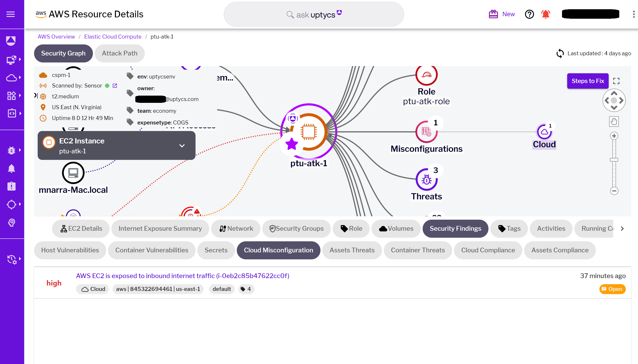638x364 pixels.
Task: Open the detections target icon in the sidebar
Action: [12, 205]
